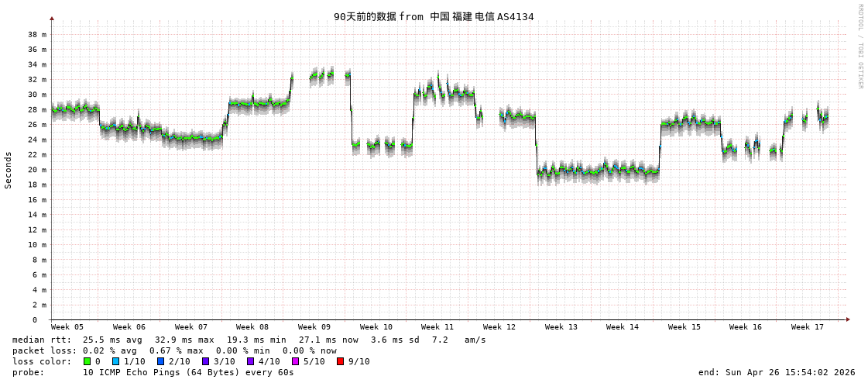Click the Week 13 axis label
Viewport: 868px width, 383px height.
pos(561,327)
